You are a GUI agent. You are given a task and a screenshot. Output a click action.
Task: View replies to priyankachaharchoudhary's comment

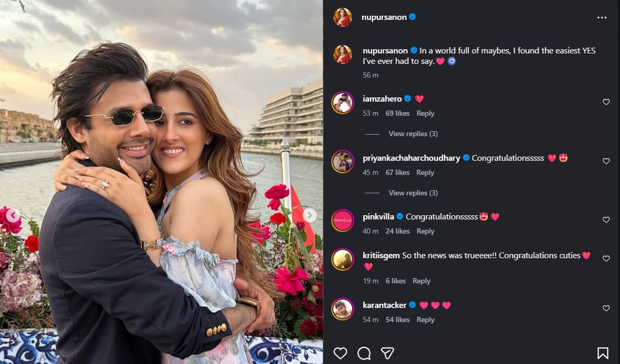[413, 193]
